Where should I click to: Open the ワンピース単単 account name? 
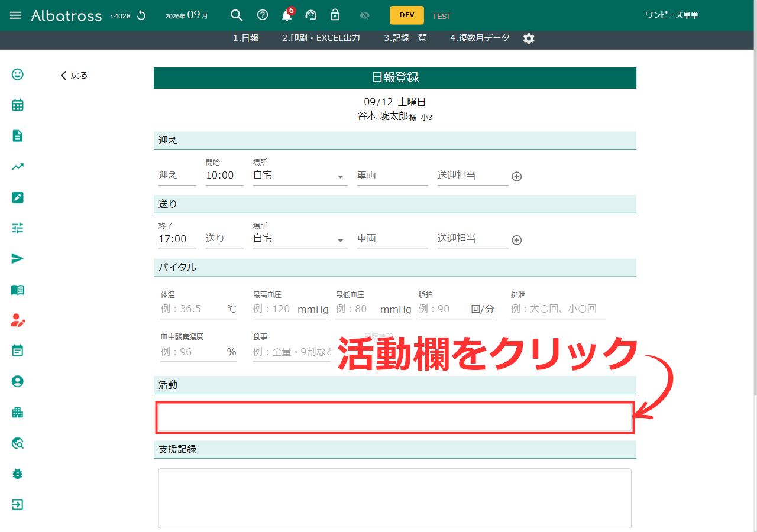pos(671,15)
